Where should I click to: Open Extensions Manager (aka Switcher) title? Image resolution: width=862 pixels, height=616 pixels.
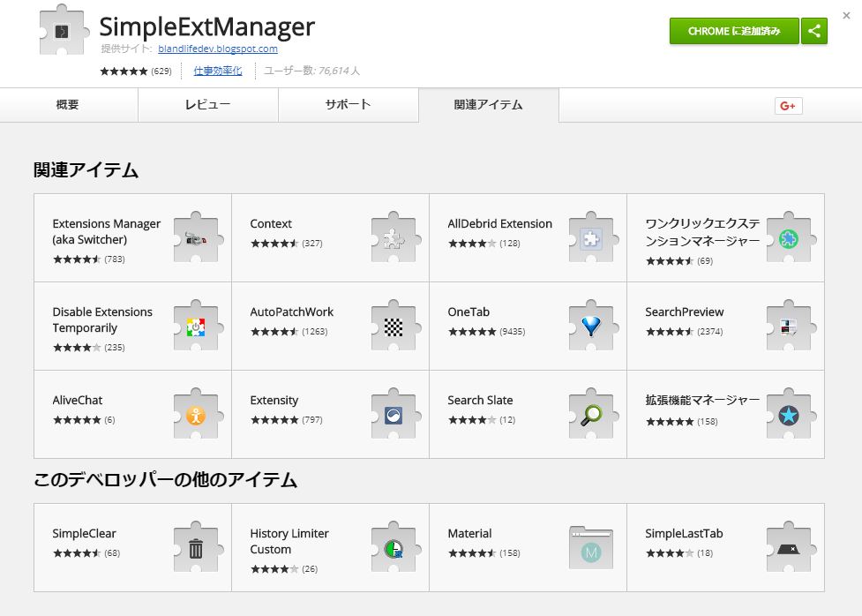pyautogui.click(x=106, y=231)
